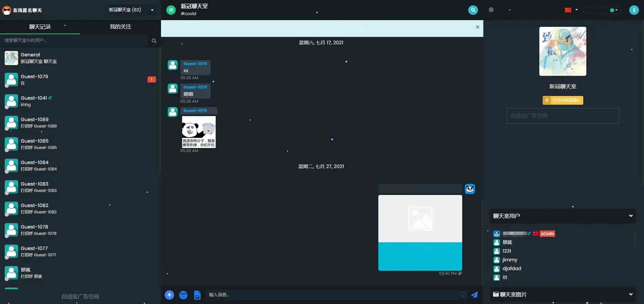Focus the 搜索聊天室中的用户 search field
The height and width of the screenshot is (304, 644).
(x=74, y=41)
